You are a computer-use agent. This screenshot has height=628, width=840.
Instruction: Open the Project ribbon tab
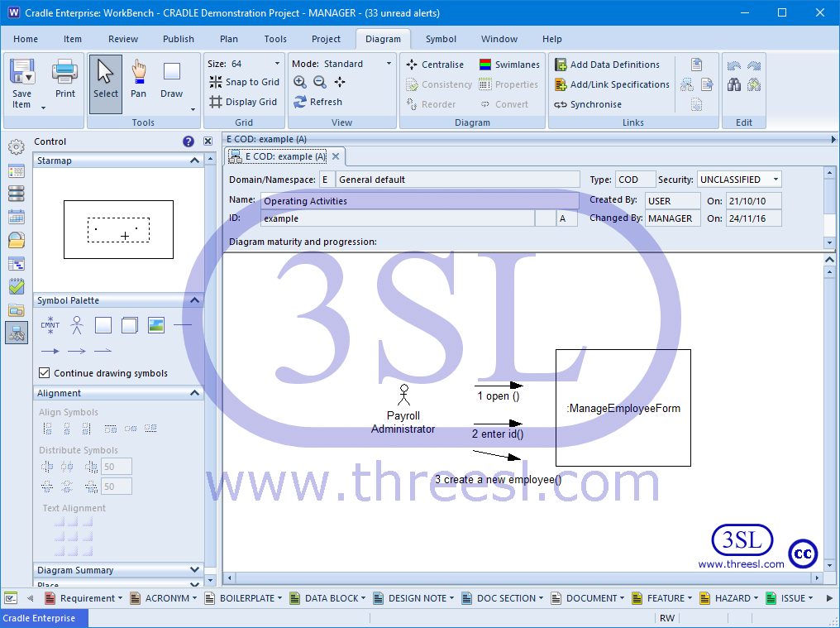click(327, 39)
